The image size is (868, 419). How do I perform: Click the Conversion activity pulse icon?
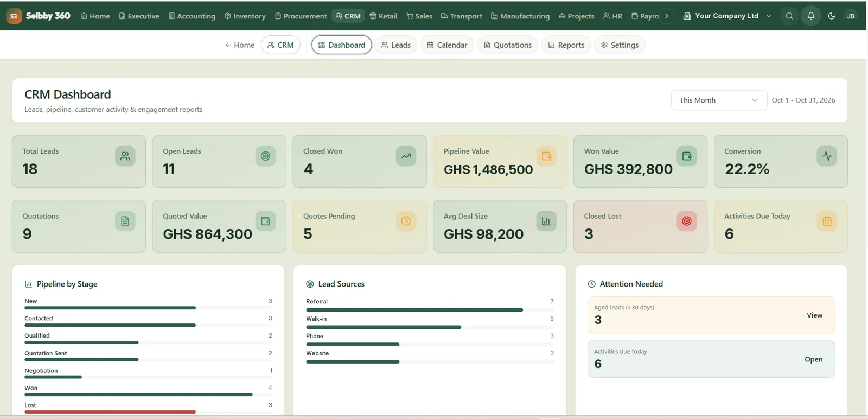coord(827,156)
